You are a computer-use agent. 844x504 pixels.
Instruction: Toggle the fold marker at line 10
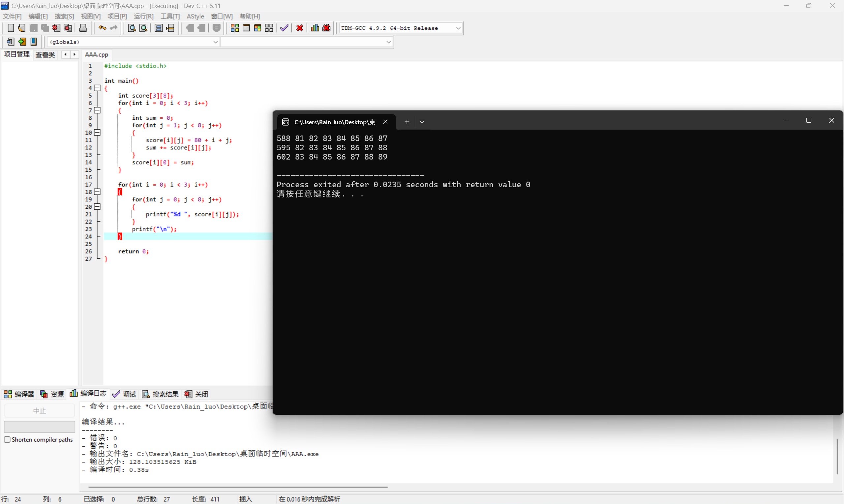(x=98, y=133)
